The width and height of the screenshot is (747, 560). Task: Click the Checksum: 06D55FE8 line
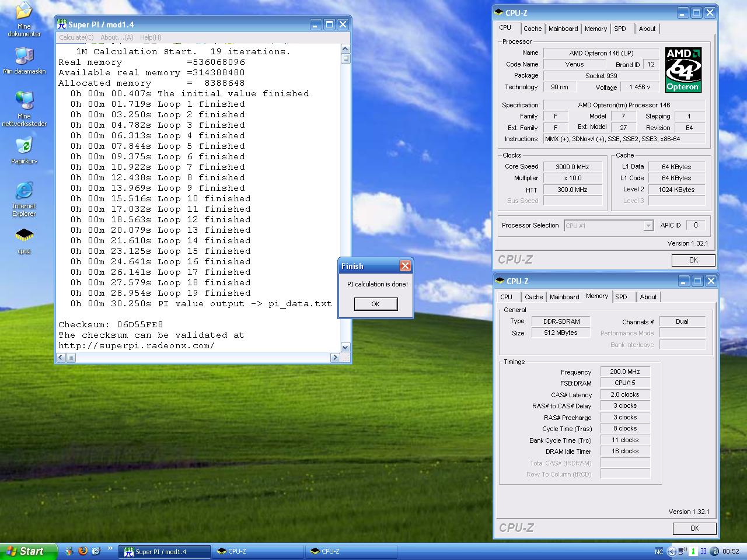(x=111, y=324)
